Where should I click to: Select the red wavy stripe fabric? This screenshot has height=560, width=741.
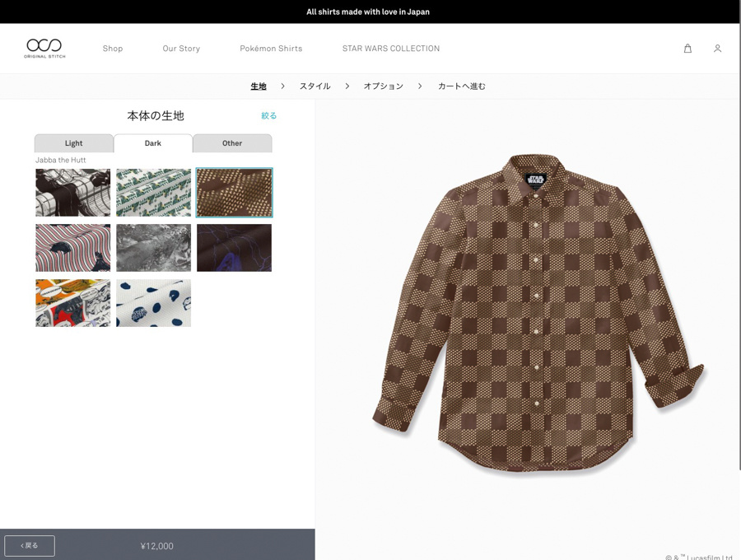(72, 248)
